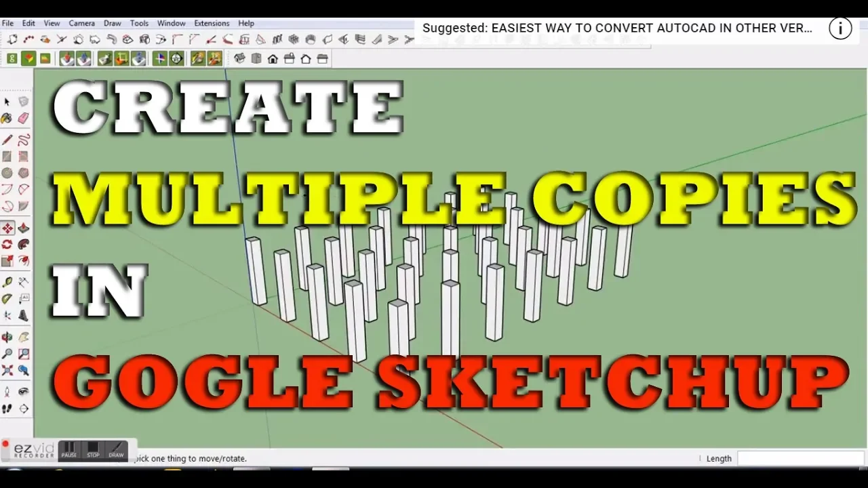Image resolution: width=868 pixels, height=488 pixels.
Task: Open the Edit menu
Action: pos(28,23)
